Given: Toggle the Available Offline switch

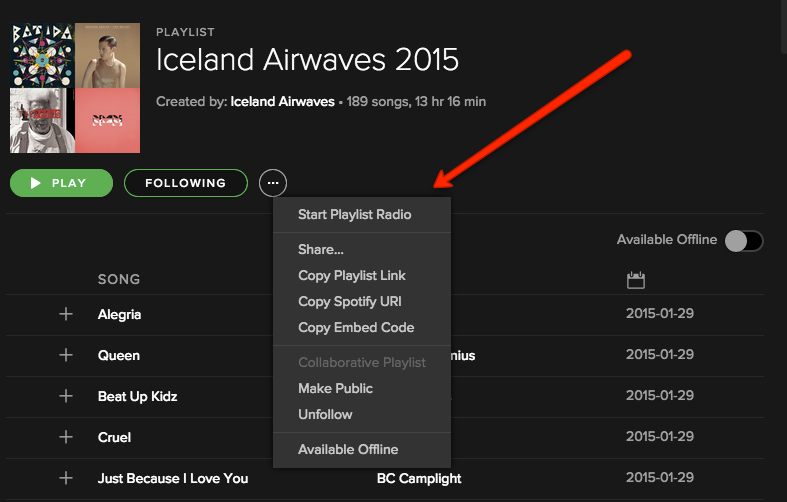Looking at the screenshot, I should coord(744,240).
